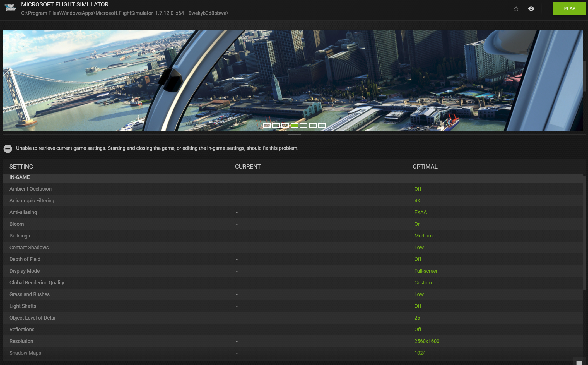Click the Flight Simulator logo icon
The height and width of the screenshot is (365, 588).
click(x=11, y=8)
